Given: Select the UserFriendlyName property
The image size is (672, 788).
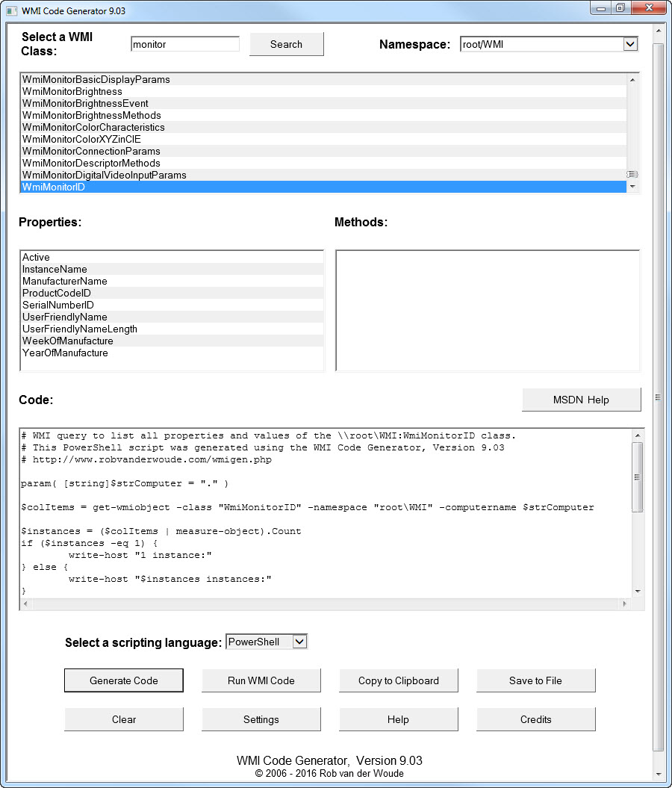Looking at the screenshot, I should click(172, 317).
